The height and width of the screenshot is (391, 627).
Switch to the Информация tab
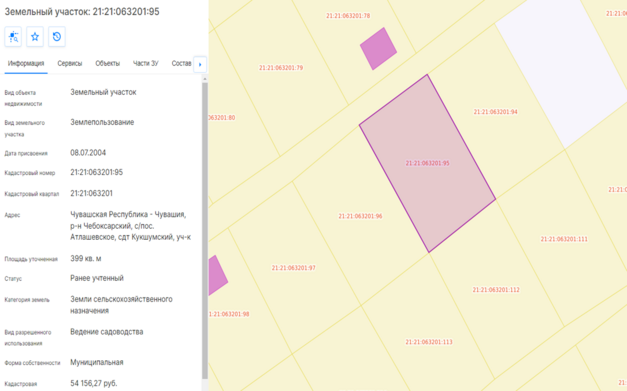click(x=26, y=64)
